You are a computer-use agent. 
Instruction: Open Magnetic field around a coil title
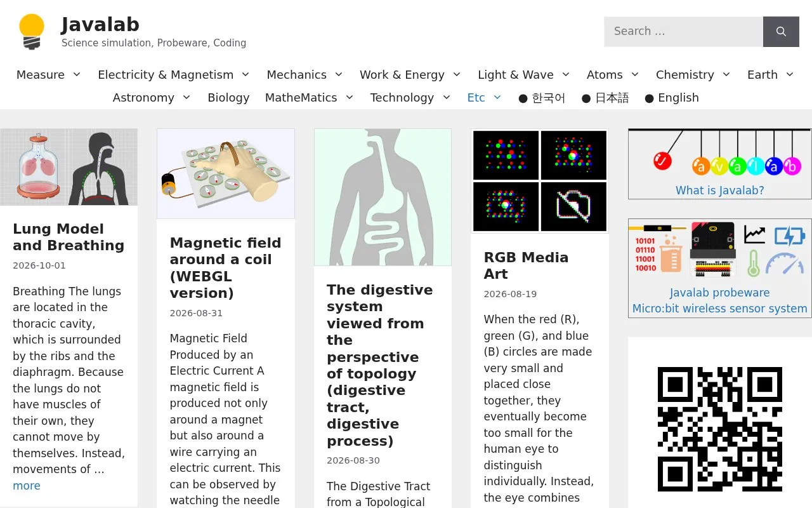(x=226, y=268)
